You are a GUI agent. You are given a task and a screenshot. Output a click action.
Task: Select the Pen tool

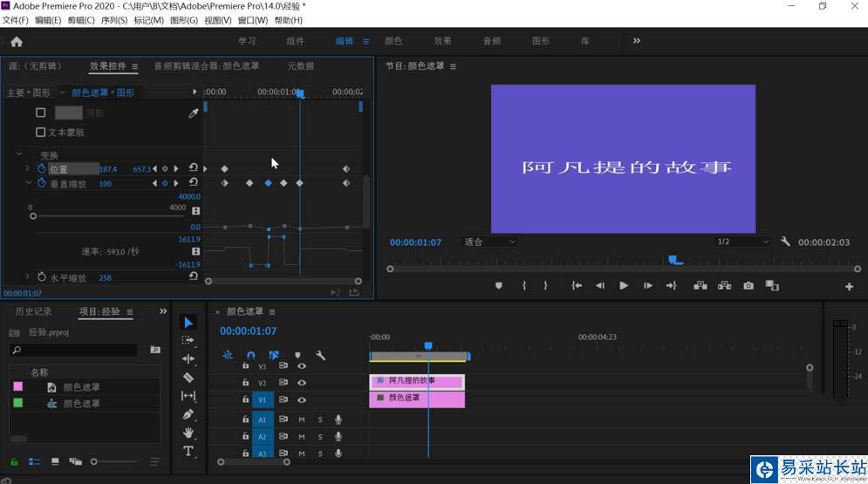(188, 414)
